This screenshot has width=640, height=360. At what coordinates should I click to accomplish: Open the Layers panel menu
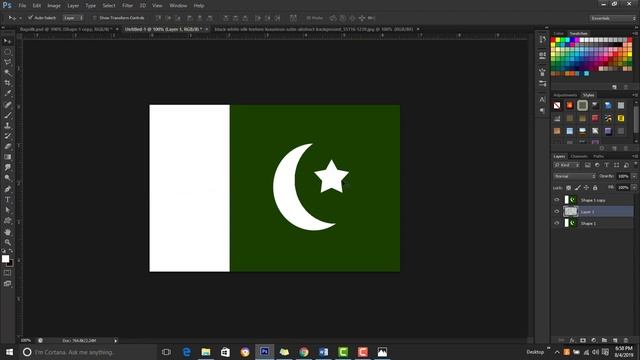coord(635,156)
